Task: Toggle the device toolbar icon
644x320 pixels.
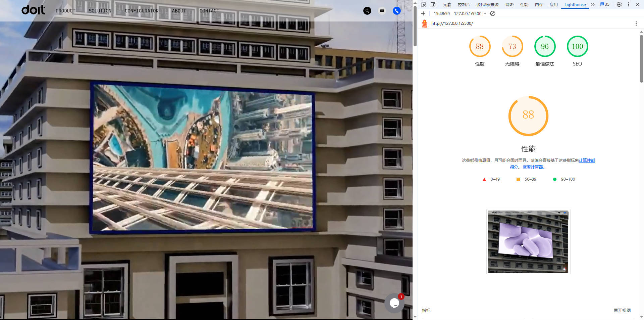Action: (433, 4)
